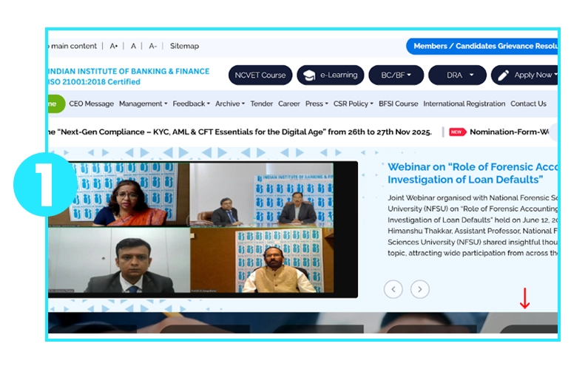The height and width of the screenshot is (369, 588).
Task: Open the CEO Message menu item
Action: tap(91, 104)
